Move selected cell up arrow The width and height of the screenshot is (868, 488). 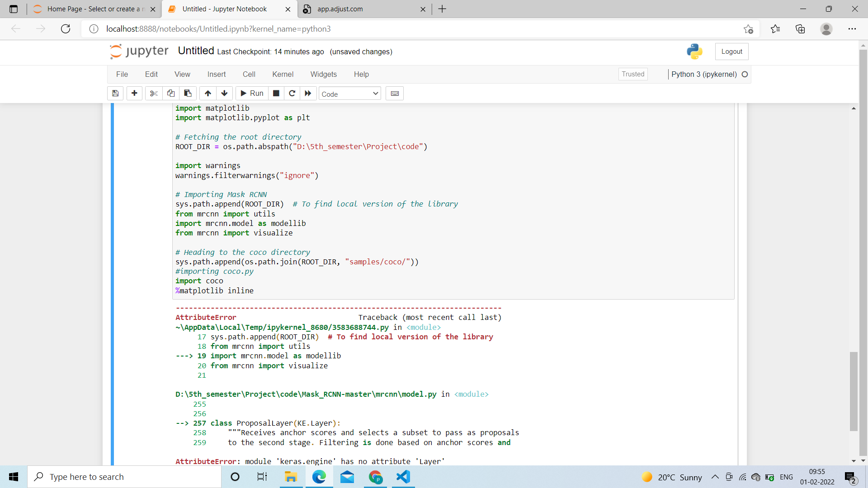coord(208,94)
